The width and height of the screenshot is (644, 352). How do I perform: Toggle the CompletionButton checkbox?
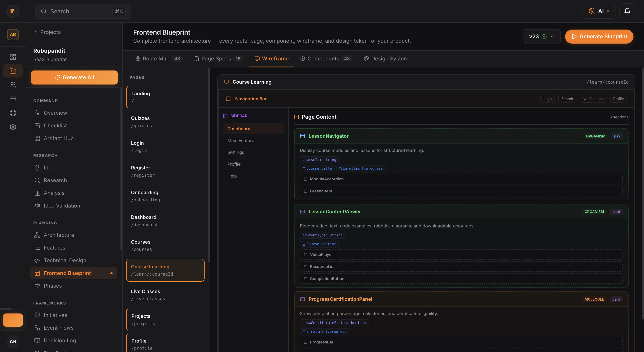(306, 279)
